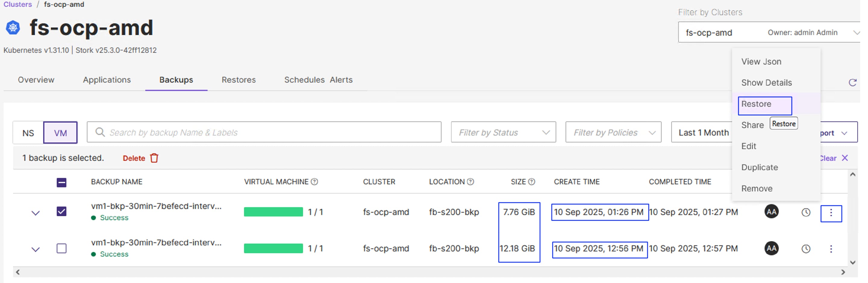The width and height of the screenshot is (868, 283).
Task: Switch to the Restores tab
Action: coord(239,80)
